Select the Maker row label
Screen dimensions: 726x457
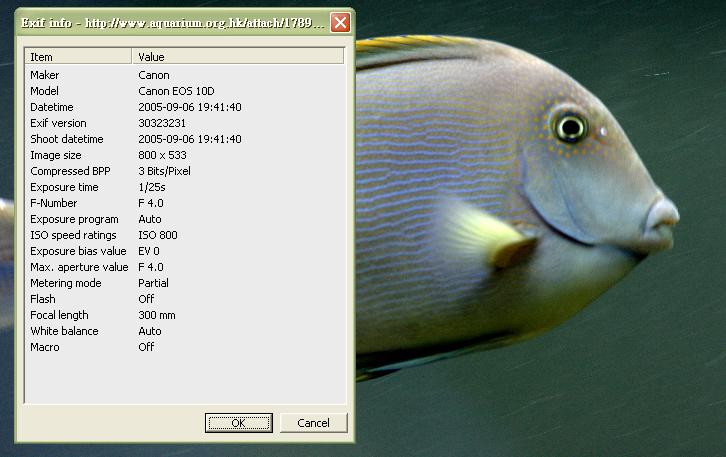44,75
